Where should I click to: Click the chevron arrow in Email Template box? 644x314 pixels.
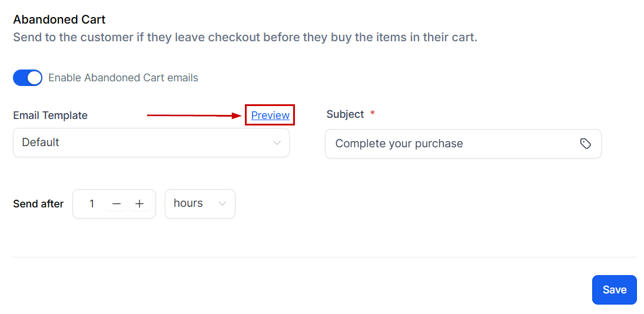tap(277, 143)
